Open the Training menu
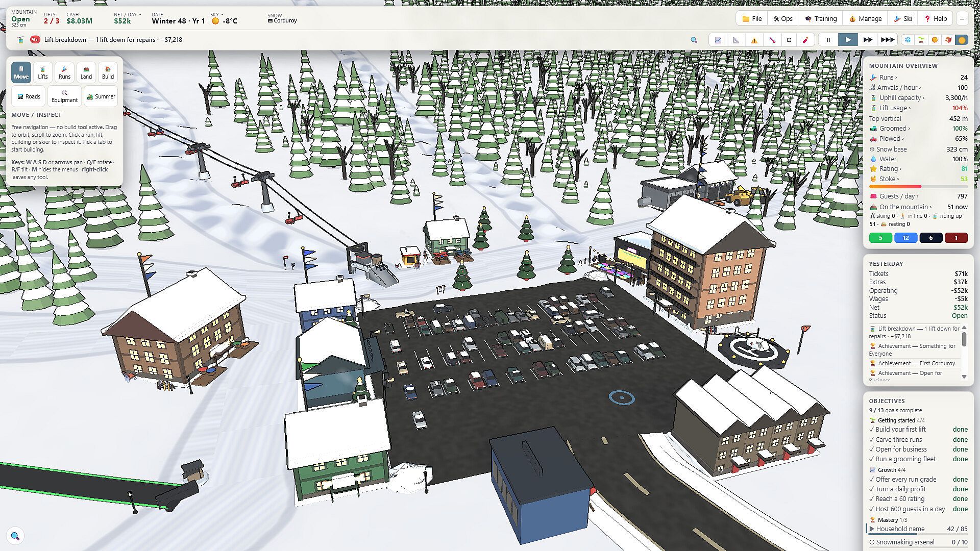The image size is (980, 551). (821, 18)
